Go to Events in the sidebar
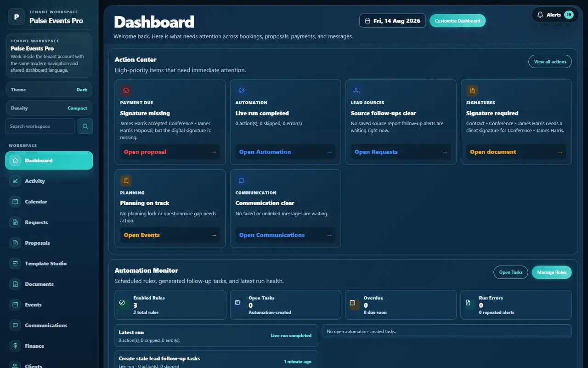 pos(49,305)
